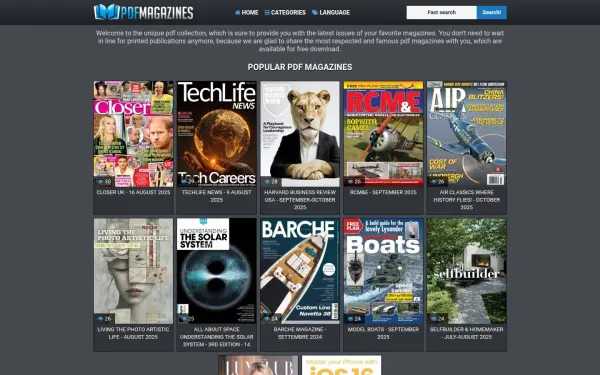Click Model Boats - September 2025 title
Screen dimensions: 600x375
383,333
